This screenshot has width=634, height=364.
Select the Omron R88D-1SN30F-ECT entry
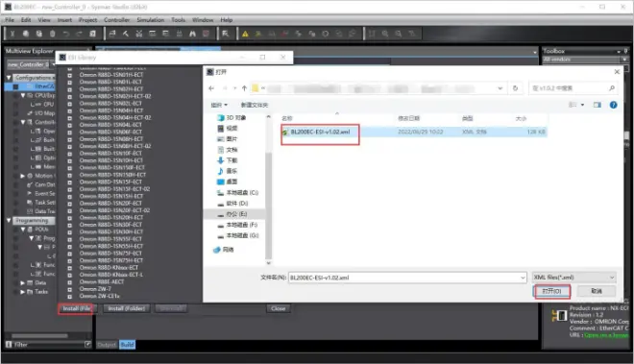[110, 225]
